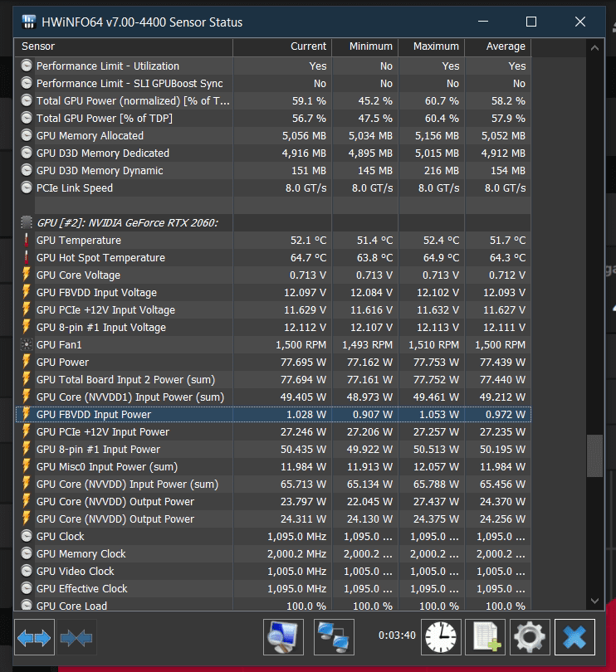Select the GPU Video Clock row
Image resolution: width=616 pixels, height=672 pixels.
(x=273, y=572)
